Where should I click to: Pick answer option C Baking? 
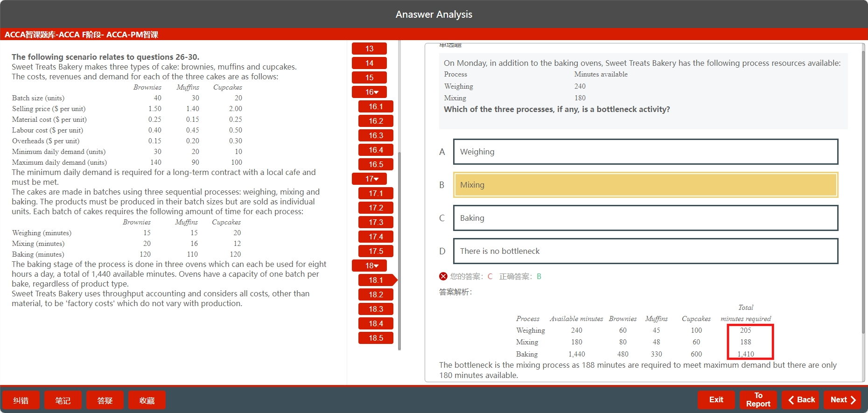click(645, 218)
